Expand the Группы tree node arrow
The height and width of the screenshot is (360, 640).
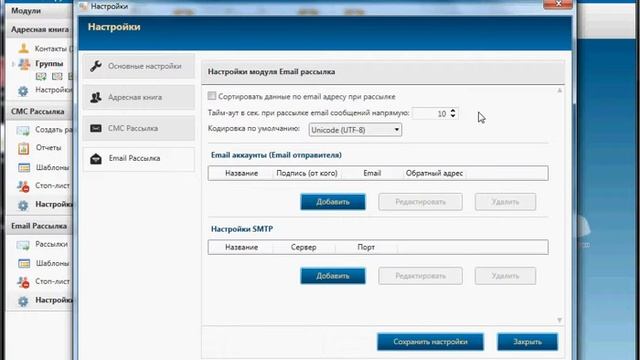click(x=13, y=64)
